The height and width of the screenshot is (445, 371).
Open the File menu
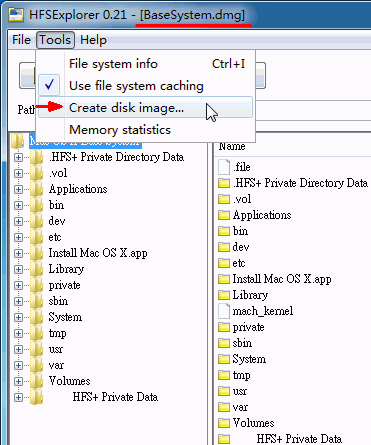point(21,40)
